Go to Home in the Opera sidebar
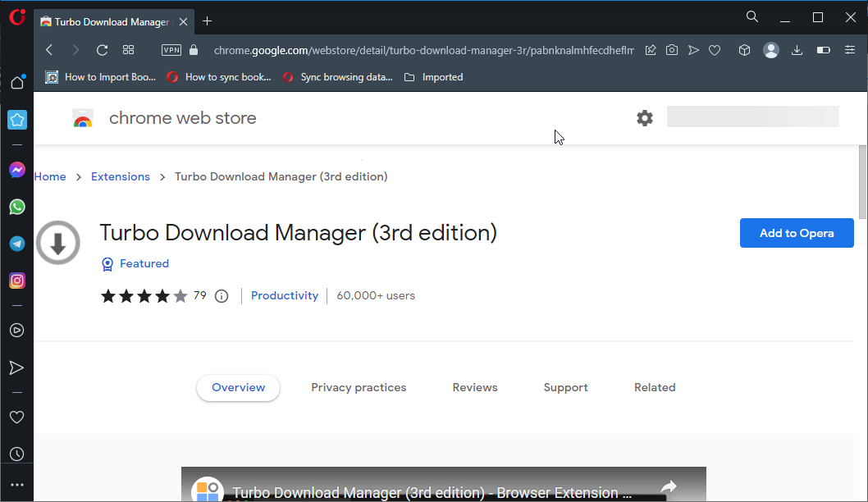 pos(17,83)
